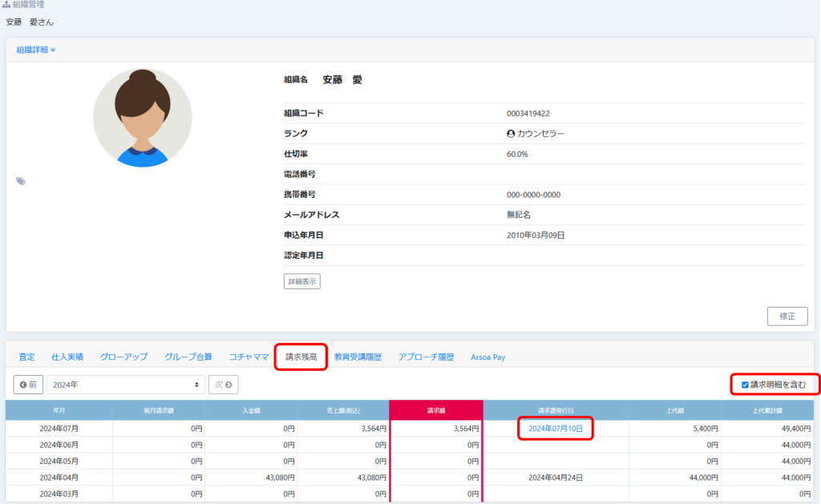Click the counselor rank person icon

click(511, 134)
